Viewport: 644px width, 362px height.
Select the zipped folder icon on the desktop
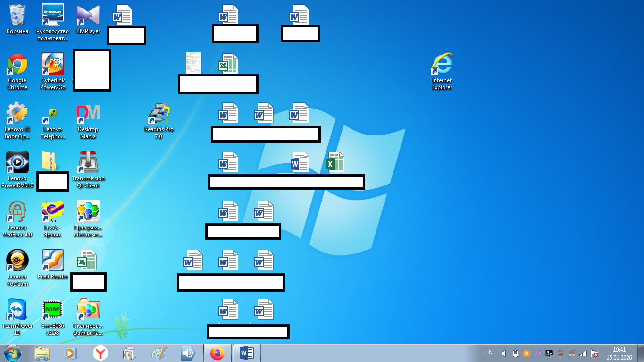click(x=50, y=161)
